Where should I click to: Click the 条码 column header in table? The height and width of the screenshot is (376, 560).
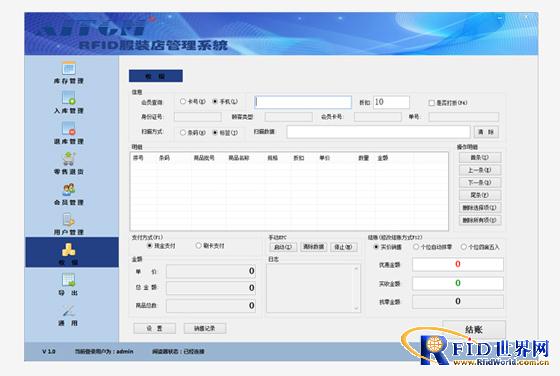pyautogui.click(x=164, y=158)
